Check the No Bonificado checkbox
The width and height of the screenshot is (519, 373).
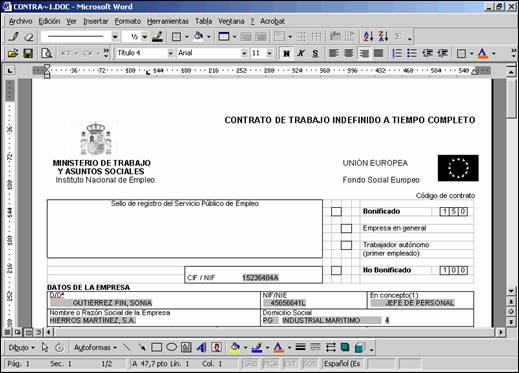point(336,270)
